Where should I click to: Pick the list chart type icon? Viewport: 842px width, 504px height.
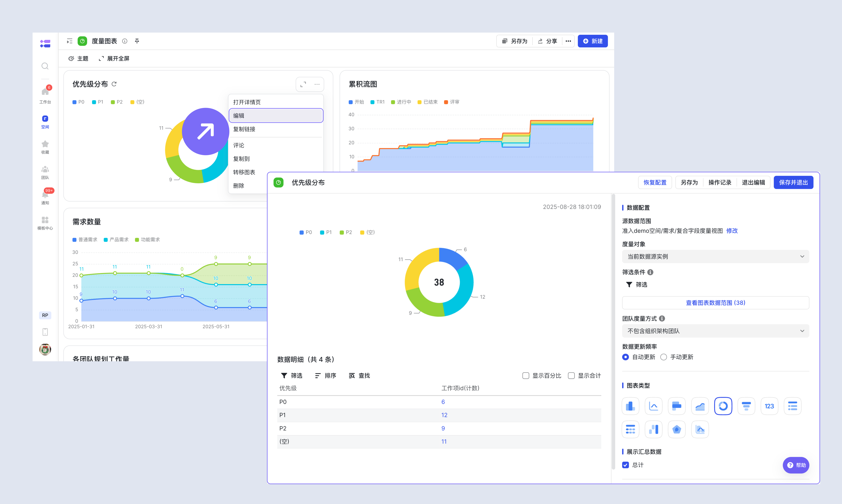tap(792, 406)
